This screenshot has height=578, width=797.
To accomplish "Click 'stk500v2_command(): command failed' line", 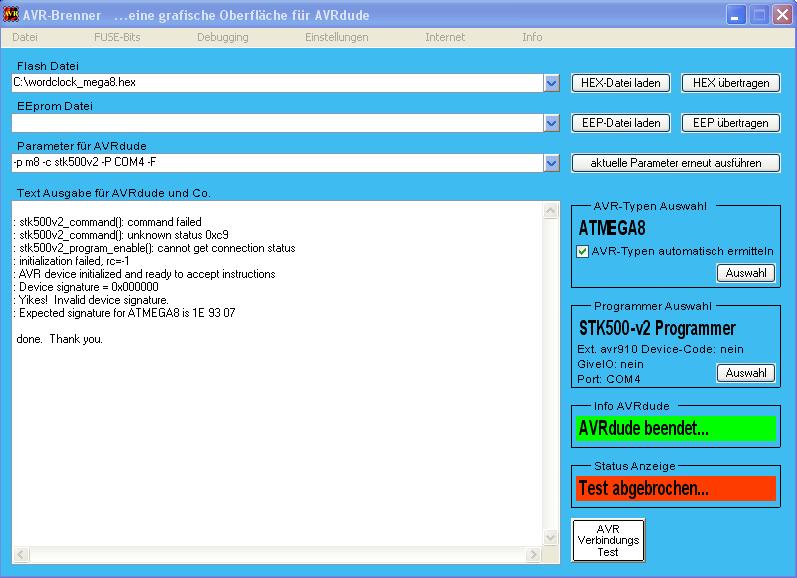I will (x=108, y=222).
